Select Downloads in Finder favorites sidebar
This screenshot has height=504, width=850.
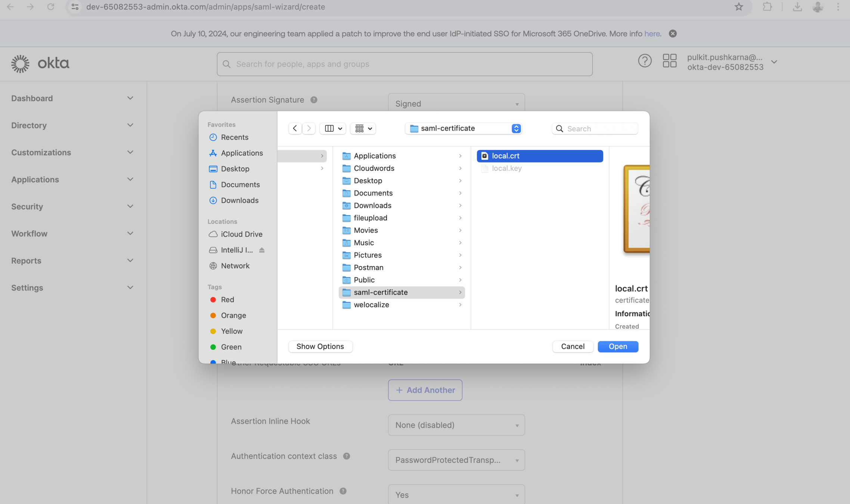pos(239,200)
